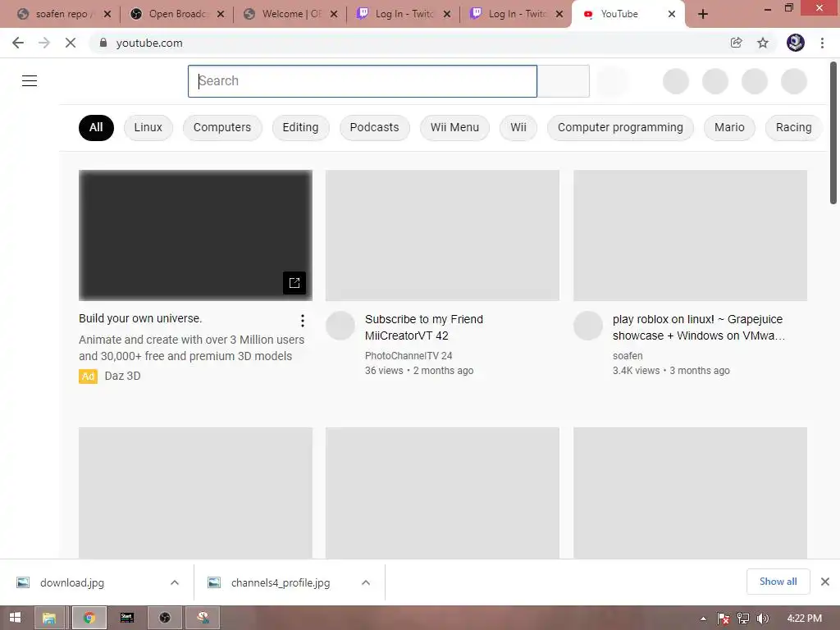Screen dimensions: 840x630
Task: Open Chrome's three-dot menu
Action: coord(822,43)
